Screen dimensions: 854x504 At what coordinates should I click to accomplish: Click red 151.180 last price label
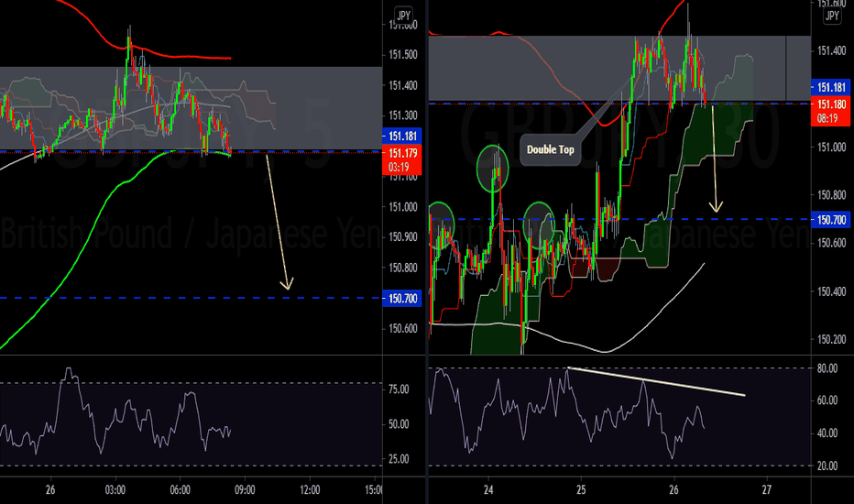(831, 111)
